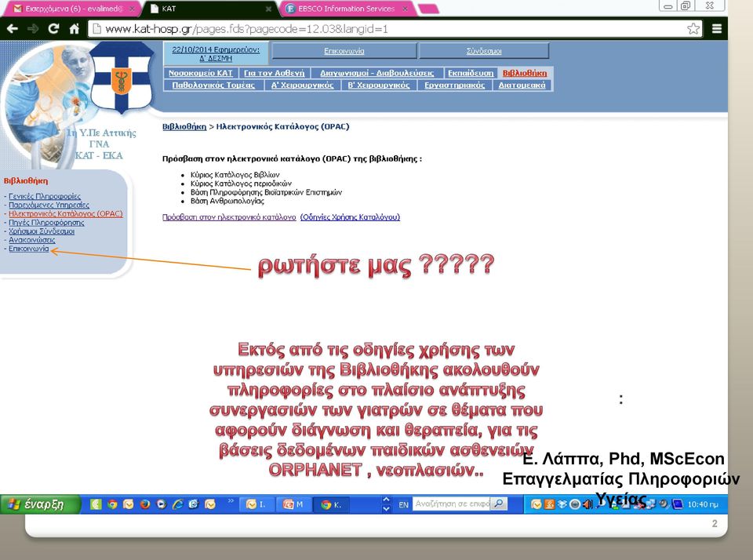Switch to the Gmail Εισερχόμενα tab
753x560 pixels.
(x=72, y=9)
